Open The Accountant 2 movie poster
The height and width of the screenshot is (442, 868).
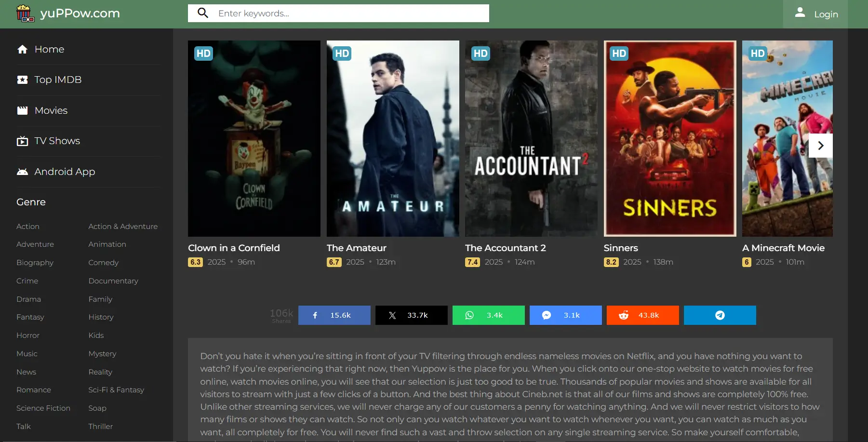click(531, 138)
